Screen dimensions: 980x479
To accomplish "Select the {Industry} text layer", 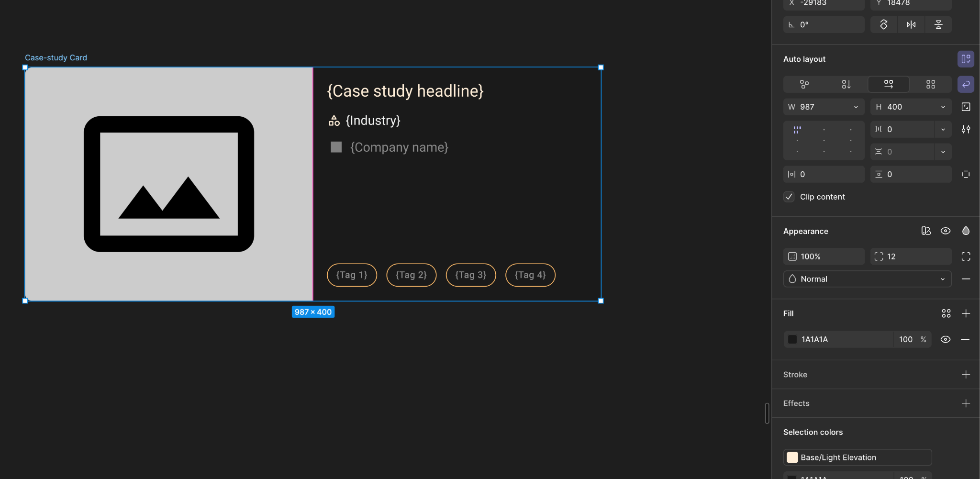I will tap(373, 120).
